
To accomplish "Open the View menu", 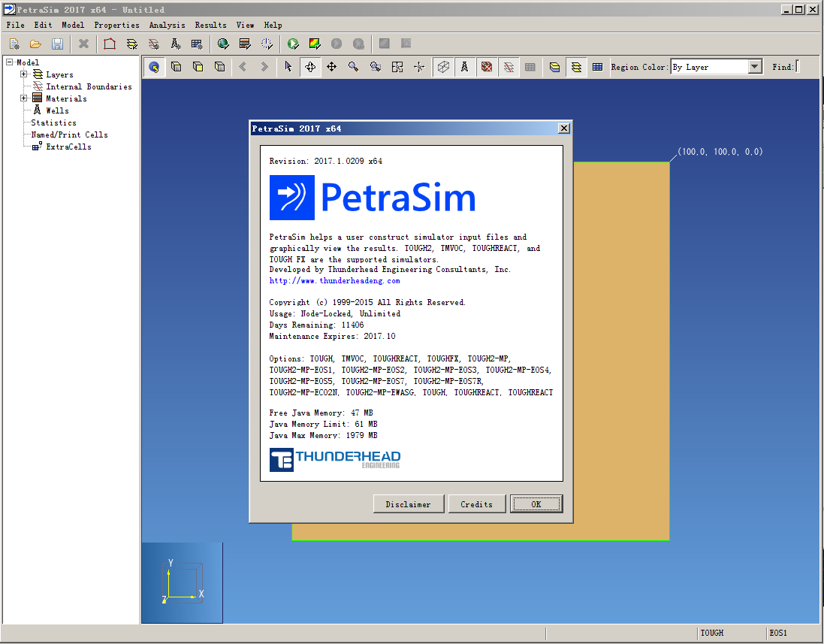I will point(245,25).
